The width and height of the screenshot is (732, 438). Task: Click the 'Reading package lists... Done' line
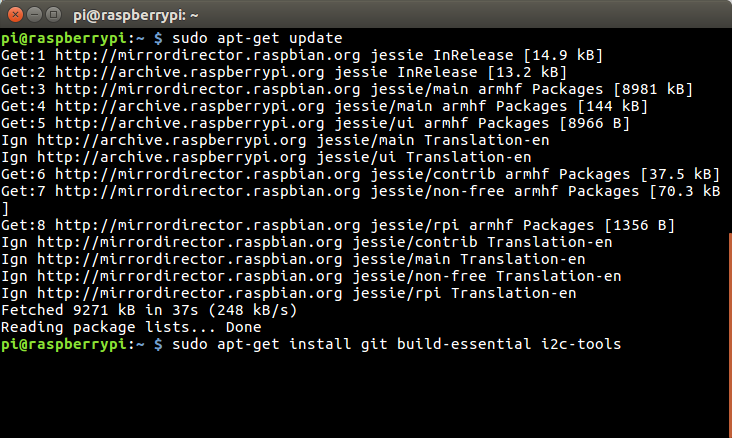click(x=130, y=327)
